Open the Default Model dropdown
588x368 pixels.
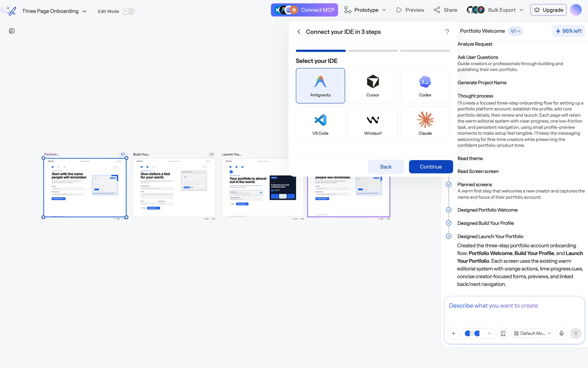(532, 333)
